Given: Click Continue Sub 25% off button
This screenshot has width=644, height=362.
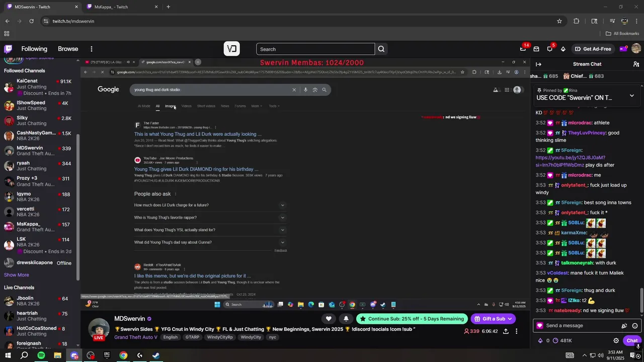Looking at the screenshot, I should 412,319.
